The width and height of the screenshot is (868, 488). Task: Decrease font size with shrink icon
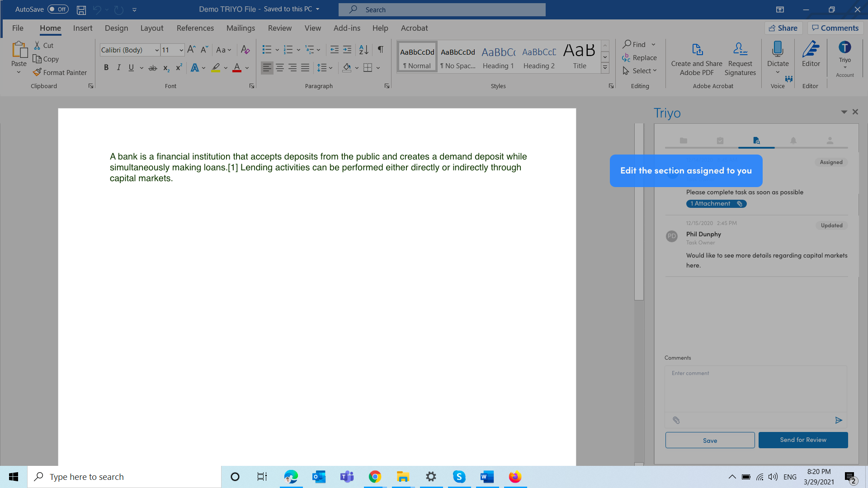[x=204, y=50]
